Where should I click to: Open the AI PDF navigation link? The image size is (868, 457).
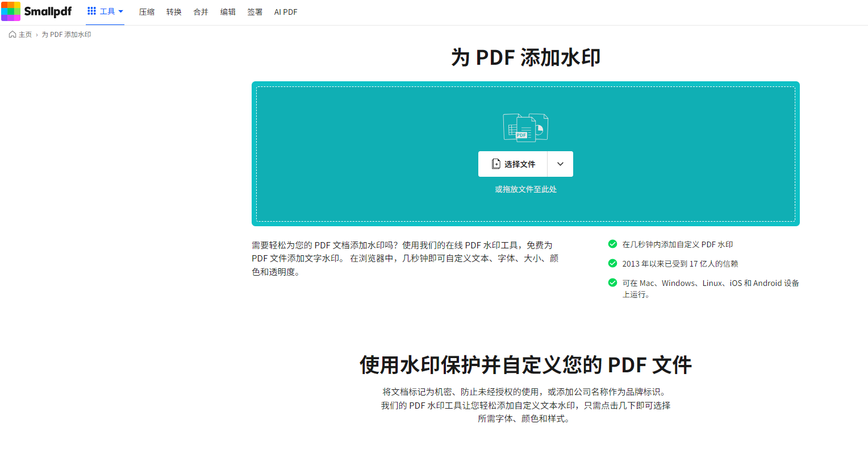(x=286, y=12)
